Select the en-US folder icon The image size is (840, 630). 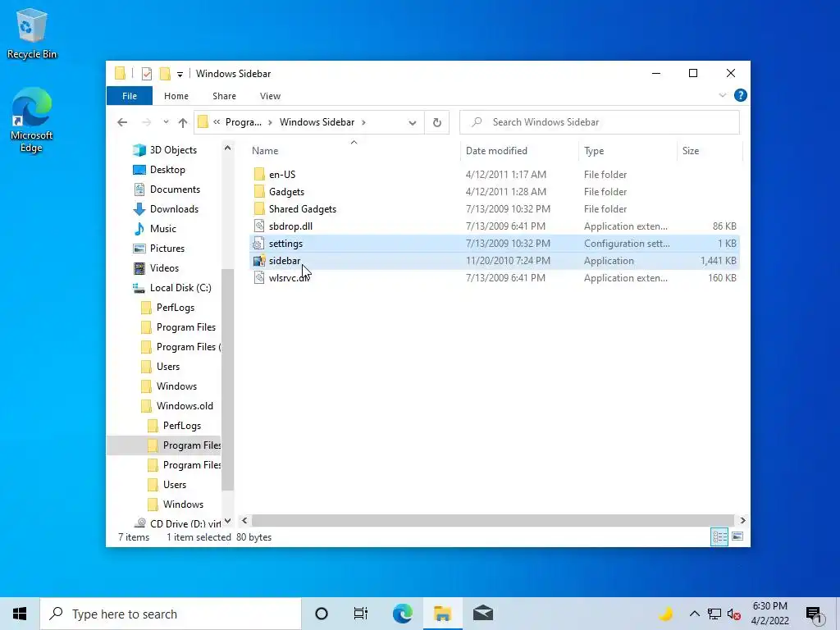click(259, 174)
